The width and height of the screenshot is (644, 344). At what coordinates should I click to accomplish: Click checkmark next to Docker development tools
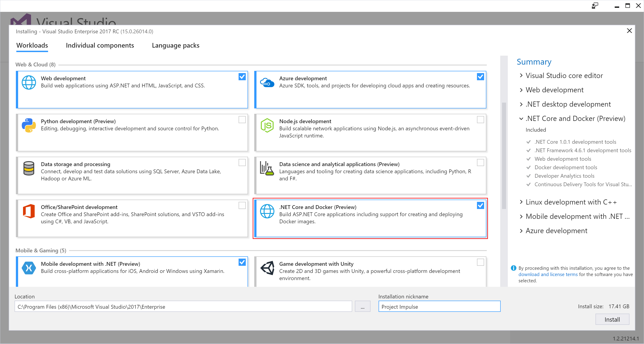click(x=528, y=167)
